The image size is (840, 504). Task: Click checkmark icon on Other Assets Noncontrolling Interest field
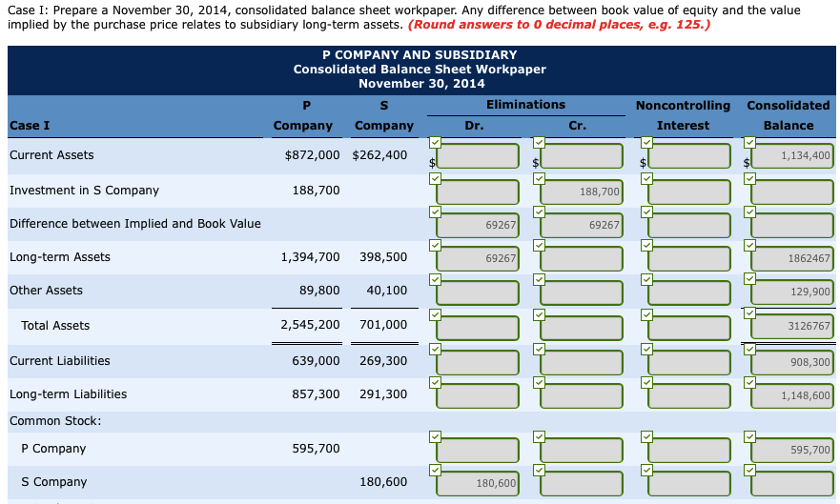[x=645, y=278]
